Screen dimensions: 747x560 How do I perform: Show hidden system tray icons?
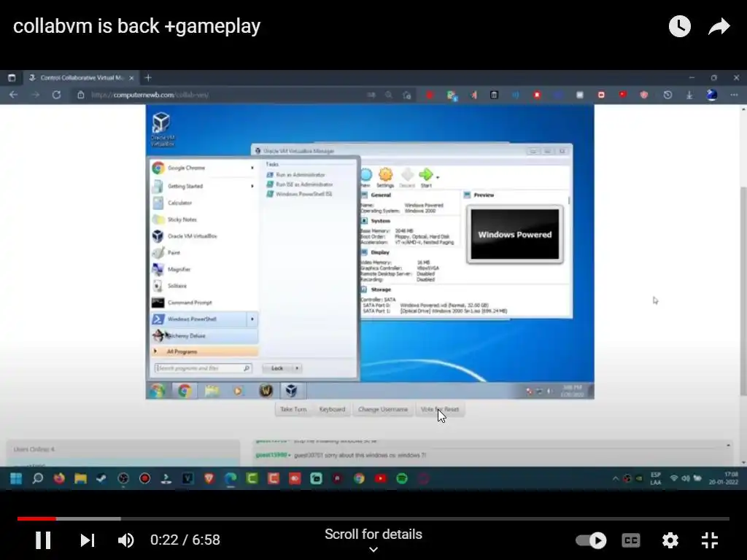point(615,478)
